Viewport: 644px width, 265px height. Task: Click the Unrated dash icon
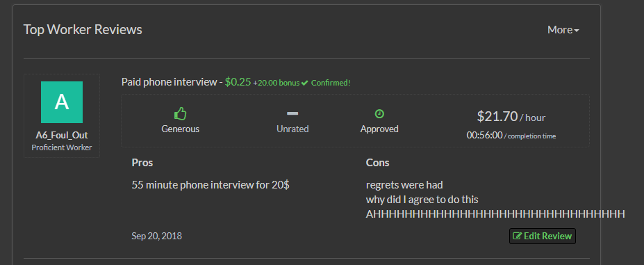(x=292, y=113)
